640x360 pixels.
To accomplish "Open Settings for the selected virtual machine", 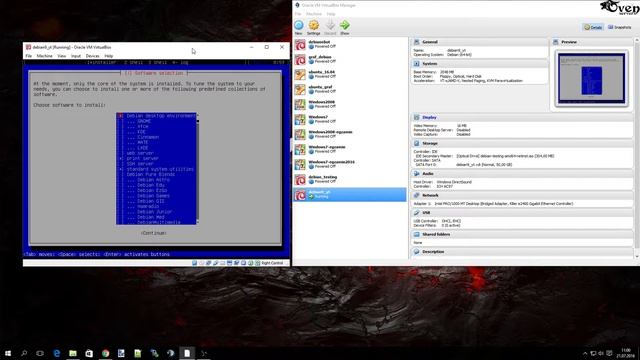I will click(x=313, y=27).
